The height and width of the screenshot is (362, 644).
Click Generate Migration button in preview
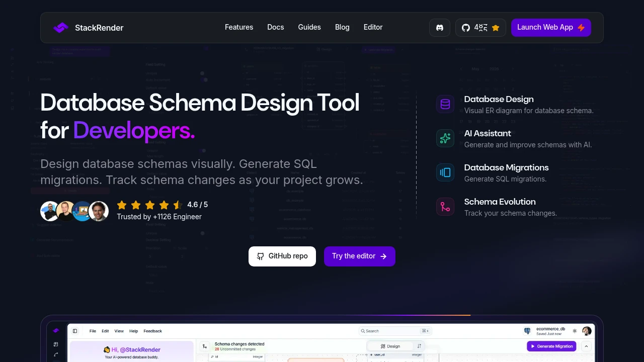pyautogui.click(x=552, y=346)
